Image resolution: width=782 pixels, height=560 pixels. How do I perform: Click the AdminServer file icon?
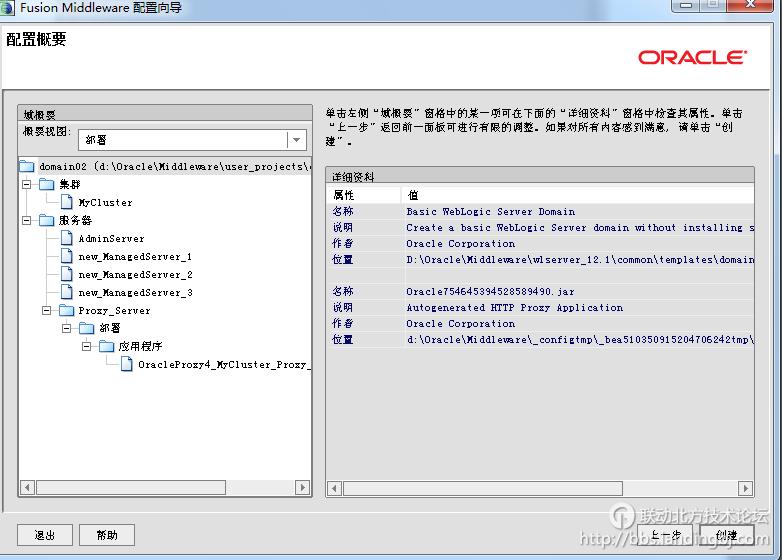tap(67, 238)
